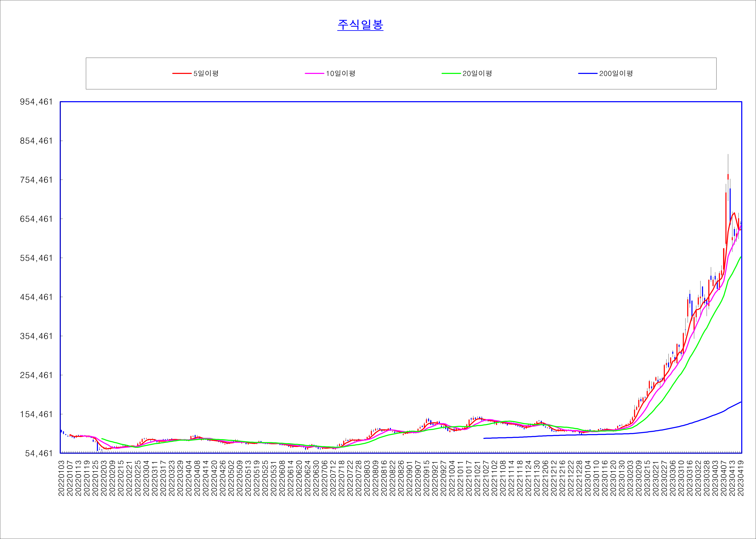Select the 5일이평 legend entry

pyautogui.click(x=195, y=73)
